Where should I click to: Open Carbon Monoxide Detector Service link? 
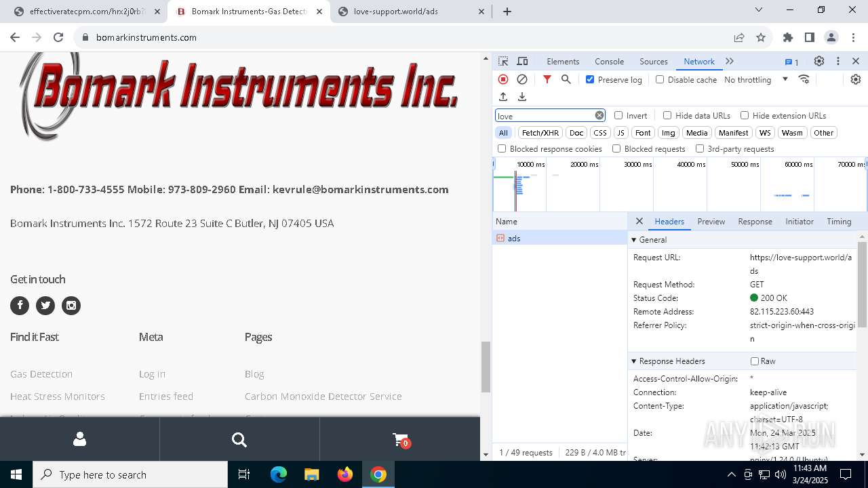(323, 396)
